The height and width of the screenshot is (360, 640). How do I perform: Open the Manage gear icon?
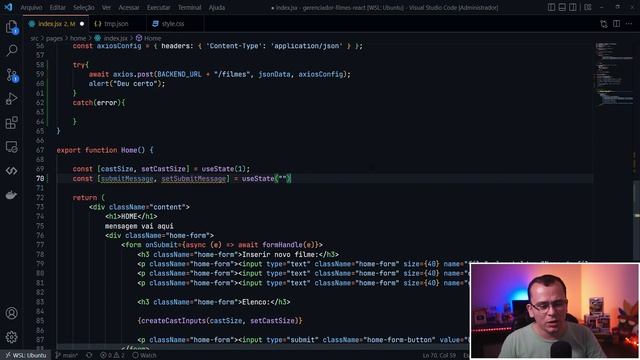pos(11,337)
